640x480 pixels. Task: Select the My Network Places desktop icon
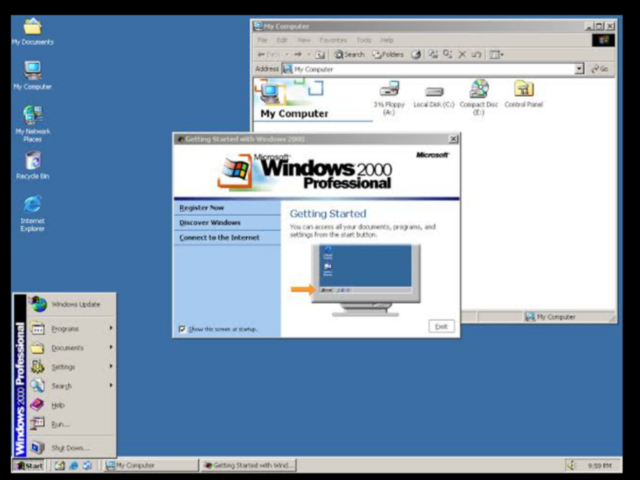pos(33,124)
